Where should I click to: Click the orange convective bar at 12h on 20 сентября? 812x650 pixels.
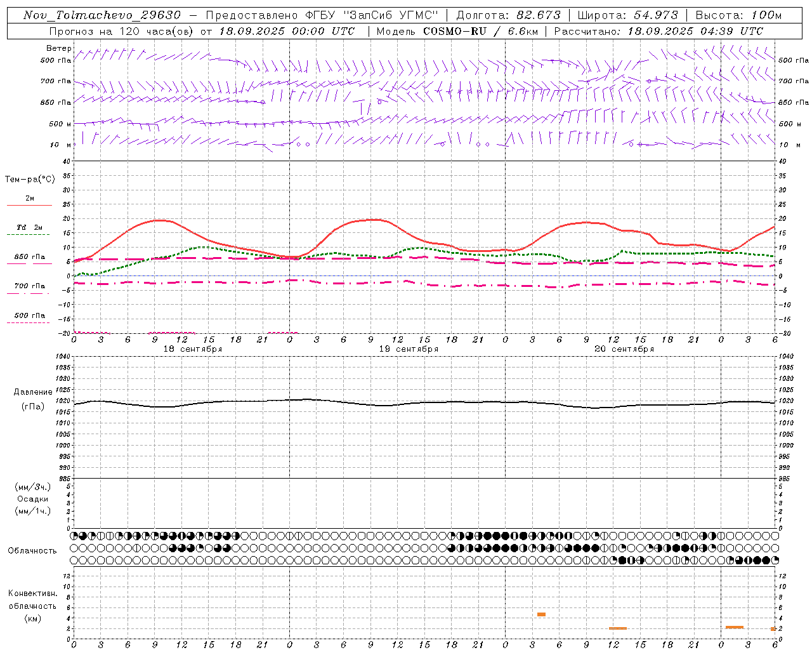point(618,628)
